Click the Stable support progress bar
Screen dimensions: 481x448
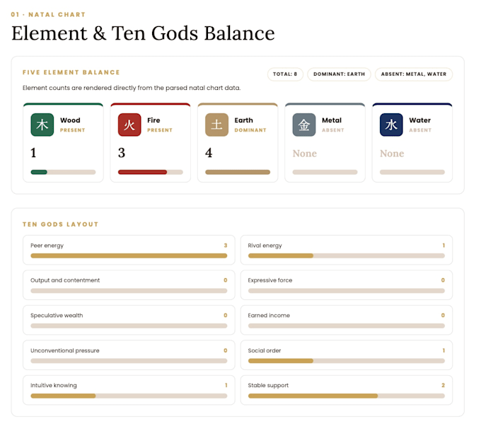click(x=347, y=396)
